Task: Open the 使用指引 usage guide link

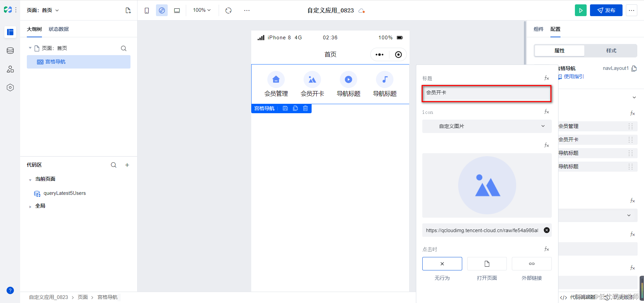Action: coord(571,77)
